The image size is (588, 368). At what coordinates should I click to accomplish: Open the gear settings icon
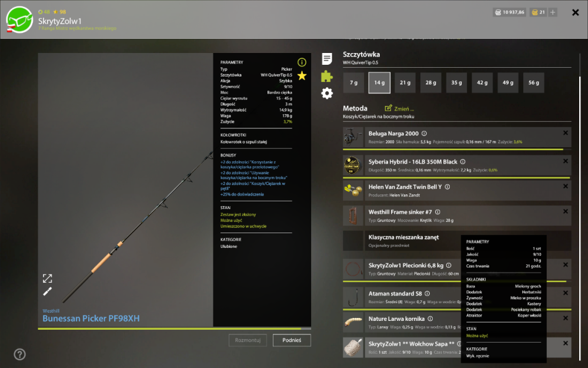(x=327, y=93)
